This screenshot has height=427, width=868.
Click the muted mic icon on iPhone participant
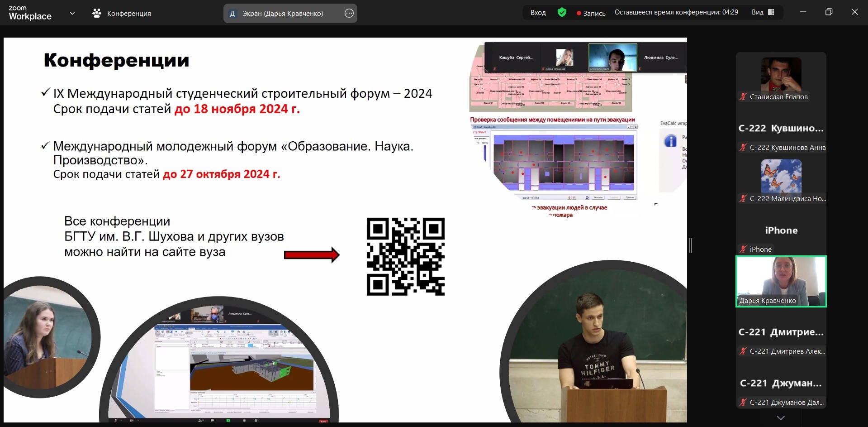(x=743, y=249)
